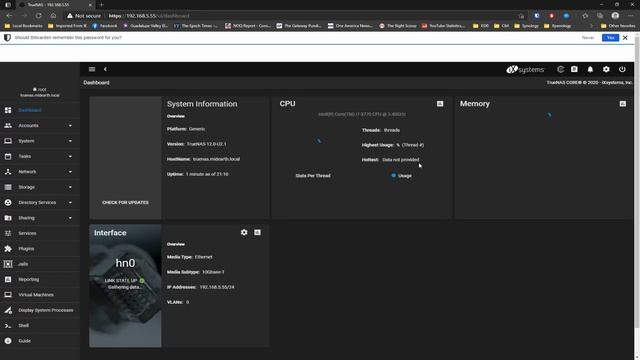Click the Network topology icon

8,172
